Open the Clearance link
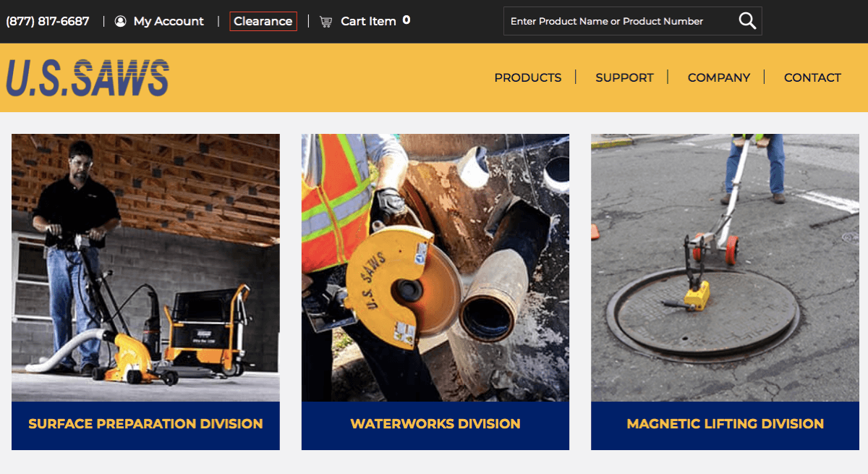The width and height of the screenshot is (868, 474). (x=263, y=22)
